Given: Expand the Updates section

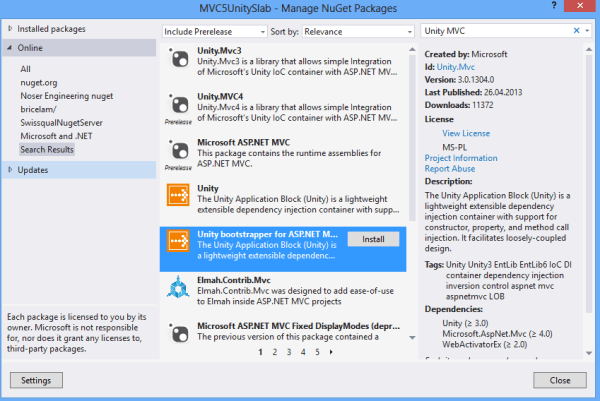Looking at the screenshot, I should (10, 170).
